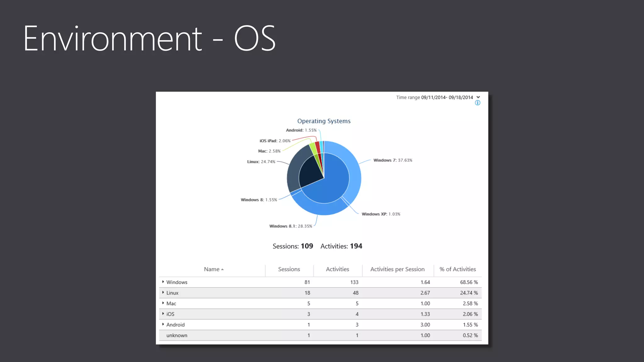Click the 24.74 % cell in Linux row
Image resolution: width=644 pixels, height=362 pixels.
pyautogui.click(x=469, y=293)
